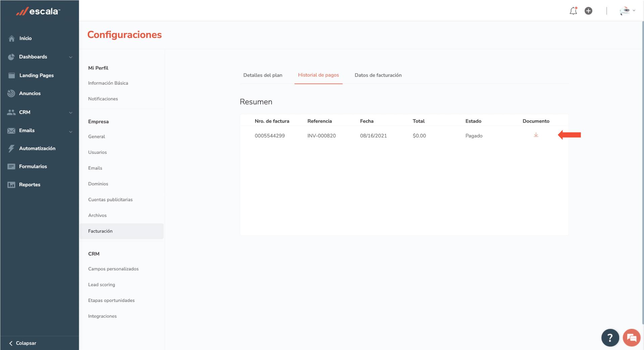Open Cuentas publicitarias settings
This screenshot has width=644, height=350.
click(110, 200)
